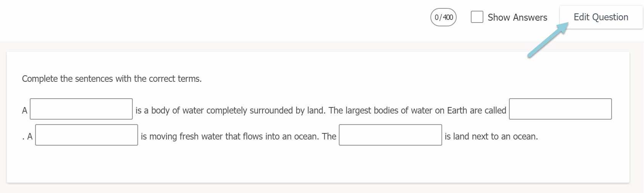Click the Edit Question button
Image resolution: width=644 pixels, height=193 pixels.
(601, 17)
